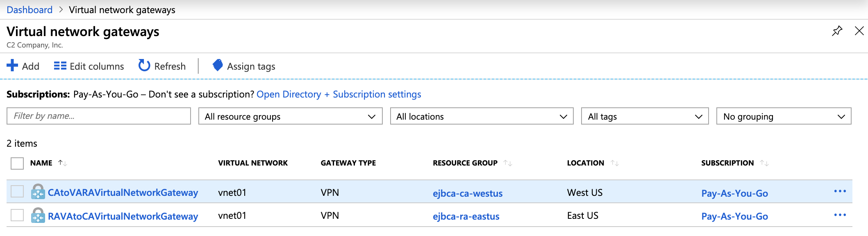This screenshot has height=236, width=868.
Task: Toggle the select-all checkbox in the header
Action: [x=17, y=163]
